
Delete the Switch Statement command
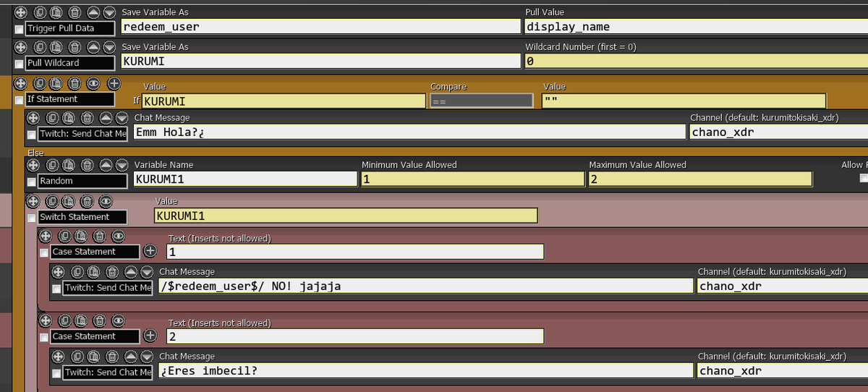(x=87, y=201)
